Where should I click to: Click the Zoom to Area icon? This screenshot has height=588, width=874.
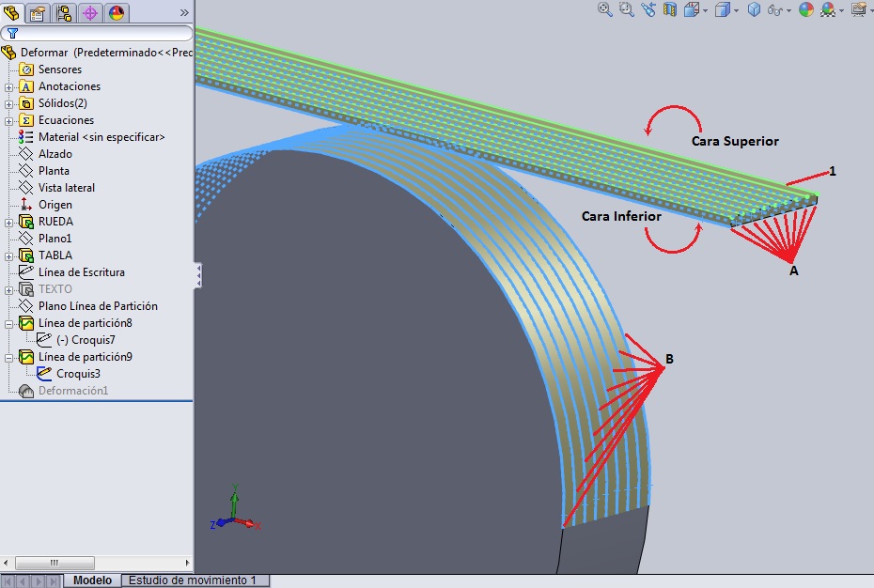(x=627, y=9)
